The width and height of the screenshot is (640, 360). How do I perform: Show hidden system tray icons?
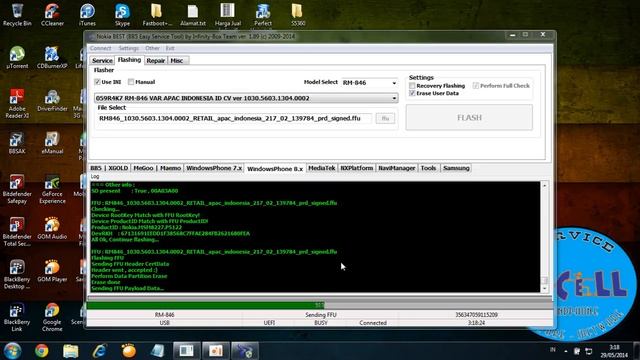566,351
